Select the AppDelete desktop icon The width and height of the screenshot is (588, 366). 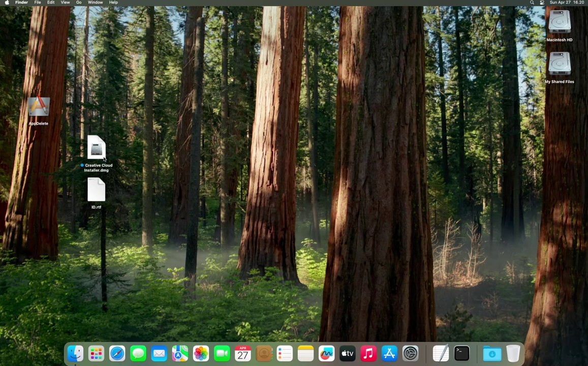[x=39, y=111]
